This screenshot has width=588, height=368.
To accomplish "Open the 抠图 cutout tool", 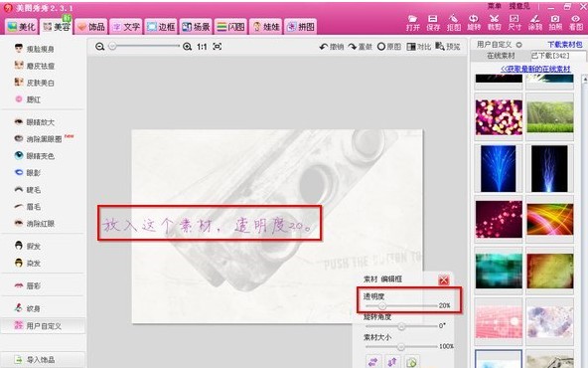I will pos(454,23).
